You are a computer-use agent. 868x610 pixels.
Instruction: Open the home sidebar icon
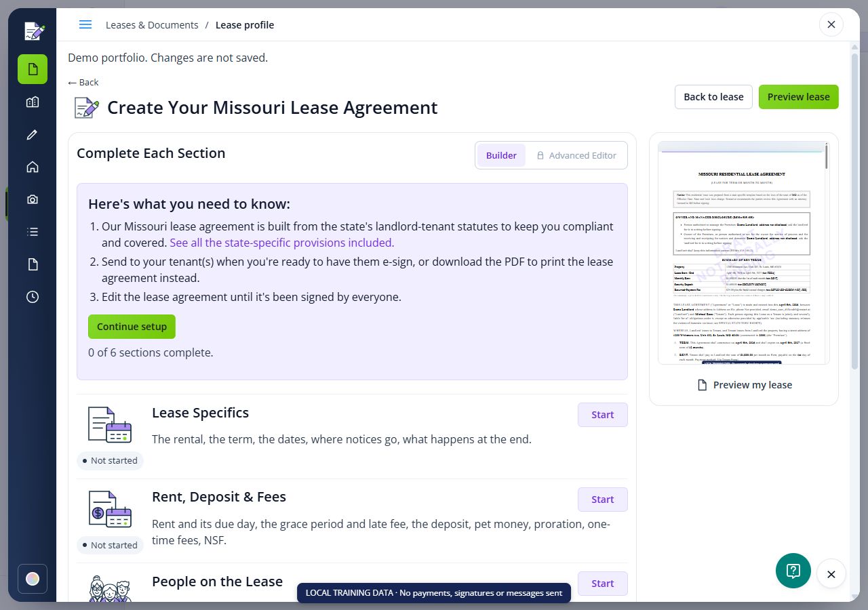[33, 167]
